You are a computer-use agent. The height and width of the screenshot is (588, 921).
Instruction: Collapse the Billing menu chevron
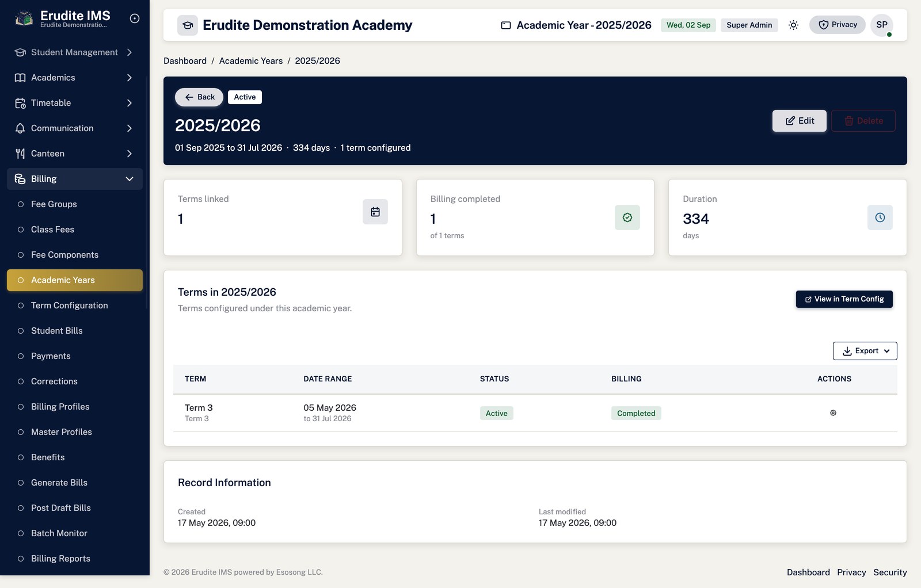pos(130,179)
